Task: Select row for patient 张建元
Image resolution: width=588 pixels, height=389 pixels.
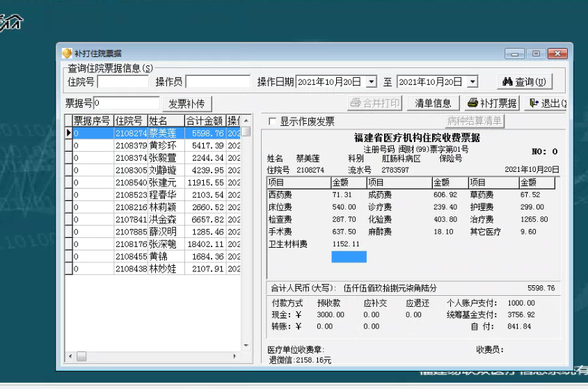Action: pyautogui.click(x=152, y=183)
